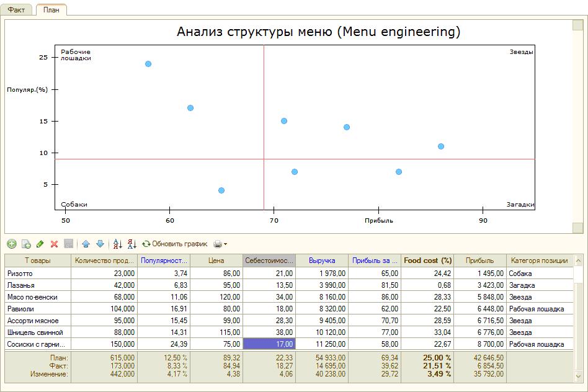Select the План tab
The height and width of the screenshot is (392, 588).
pos(51,10)
